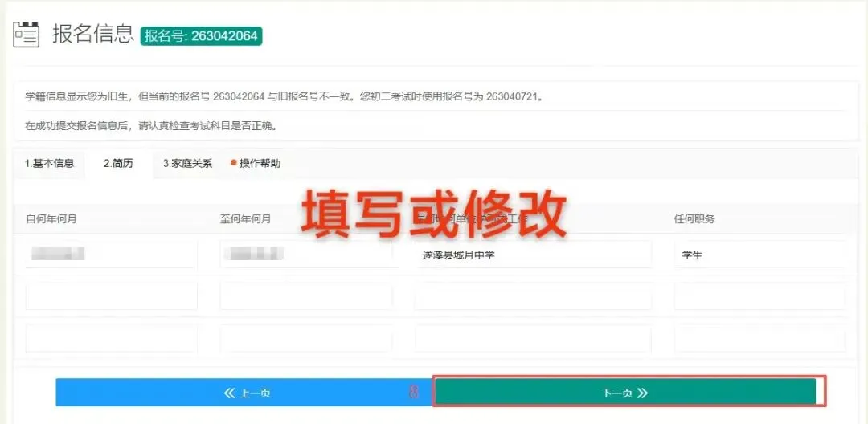Image resolution: width=868 pixels, height=424 pixels.
Task: Go back with the 上一页 button
Action: tap(244, 393)
